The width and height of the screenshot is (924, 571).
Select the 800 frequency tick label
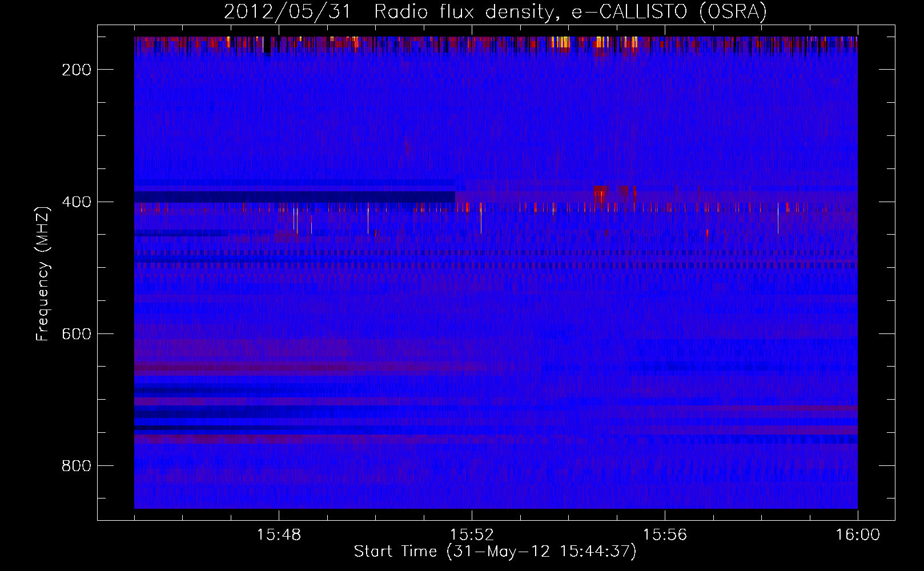(77, 466)
